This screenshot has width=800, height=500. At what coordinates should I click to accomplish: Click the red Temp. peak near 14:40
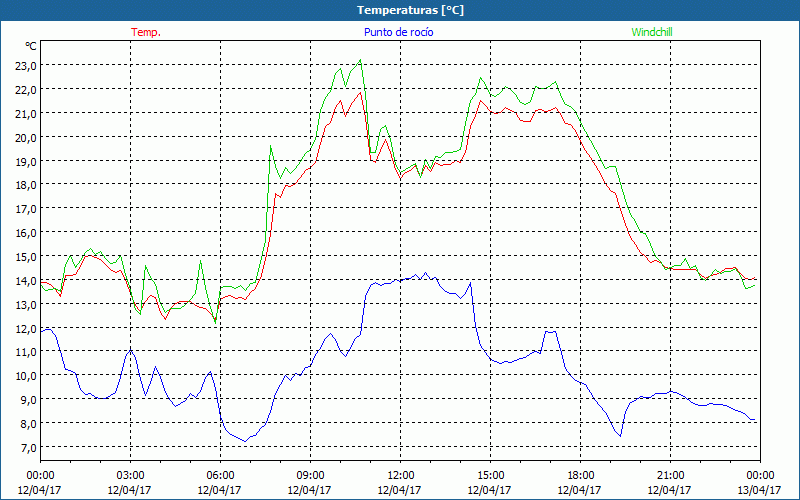[x=480, y=101]
